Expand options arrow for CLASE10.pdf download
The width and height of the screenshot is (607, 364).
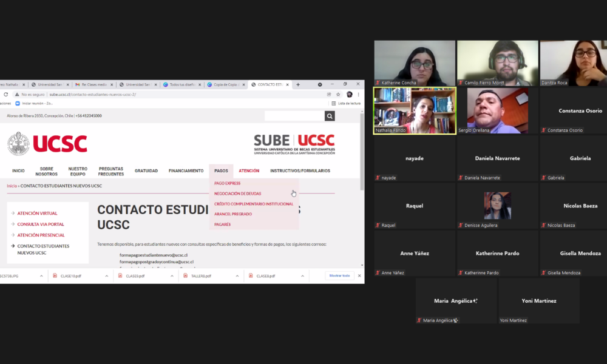tap(106, 276)
